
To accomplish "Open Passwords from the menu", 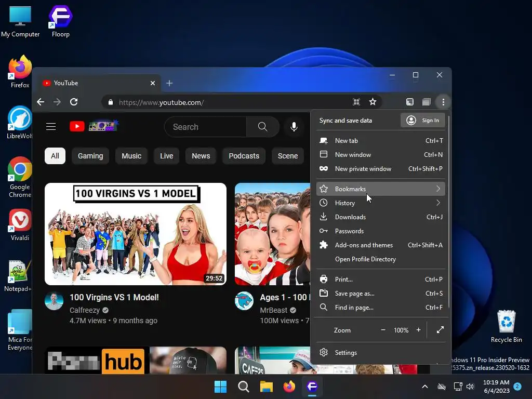I will pos(381,231).
